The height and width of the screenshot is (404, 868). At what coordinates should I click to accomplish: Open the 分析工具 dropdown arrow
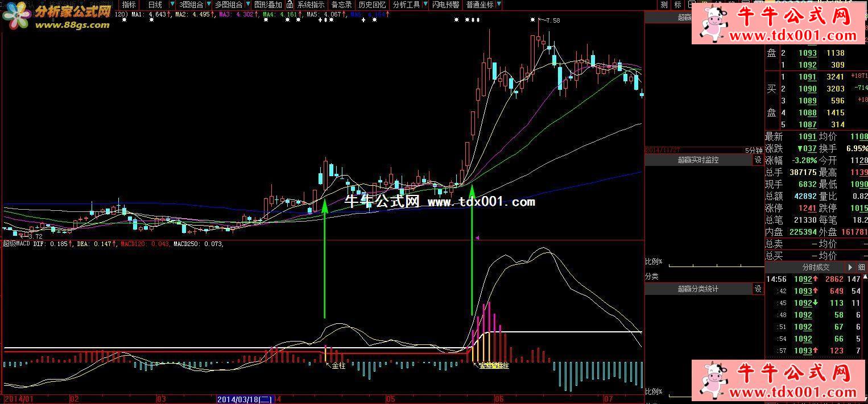click(x=425, y=5)
